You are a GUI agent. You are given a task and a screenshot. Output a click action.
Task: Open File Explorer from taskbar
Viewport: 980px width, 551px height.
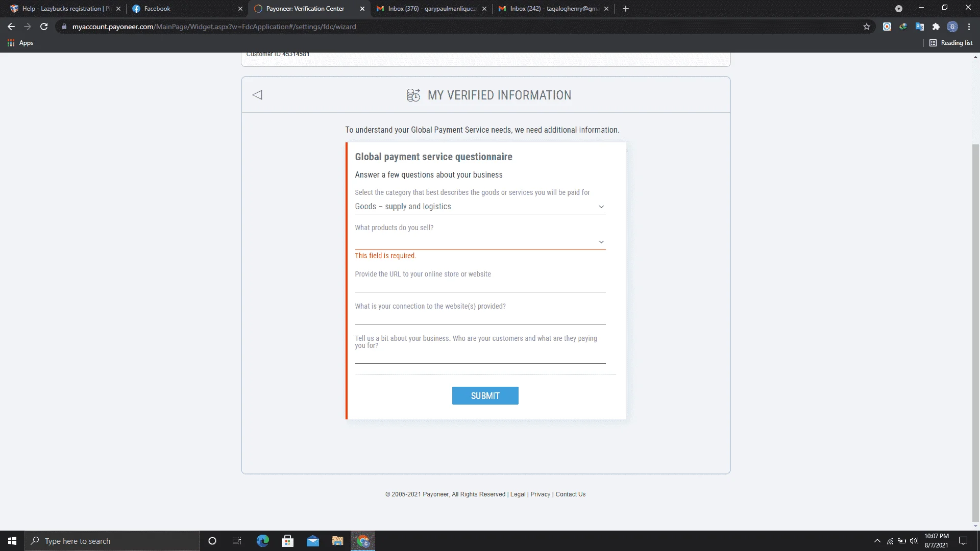[x=338, y=541]
